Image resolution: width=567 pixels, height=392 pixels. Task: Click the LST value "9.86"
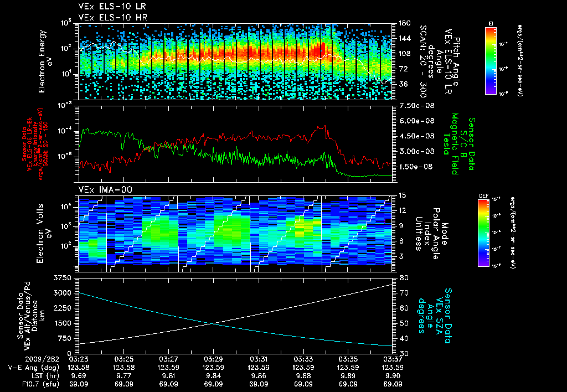pyautogui.click(x=258, y=376)
